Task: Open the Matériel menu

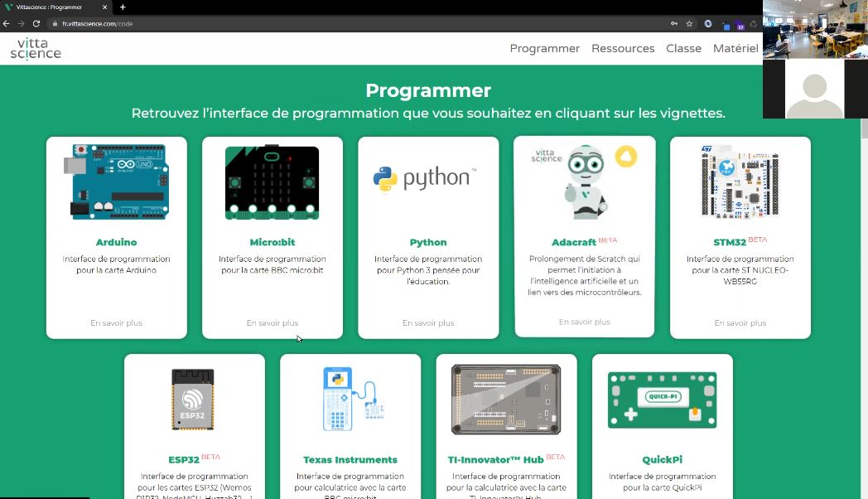Action: pyautogui.click(x=735, y=49)
